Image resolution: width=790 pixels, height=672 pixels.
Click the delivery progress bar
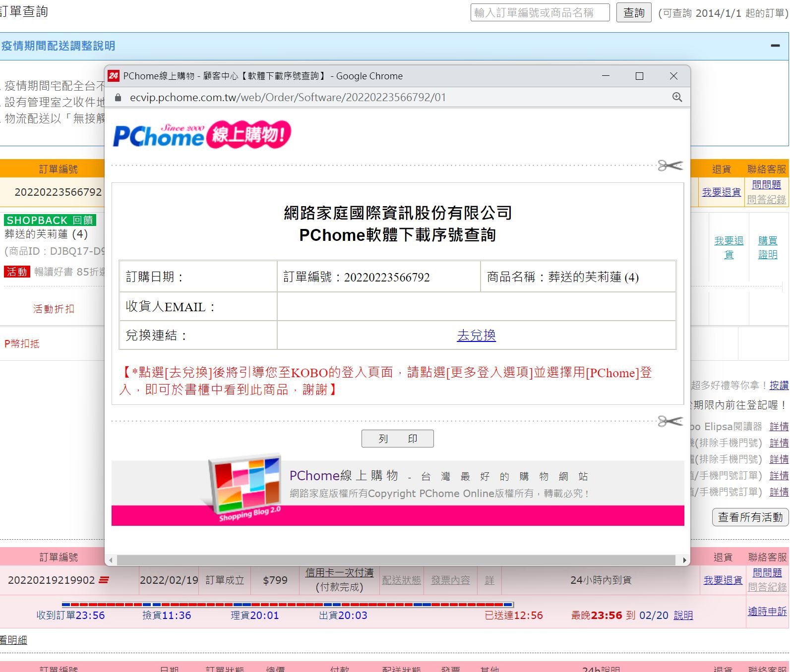pos(288,604)
